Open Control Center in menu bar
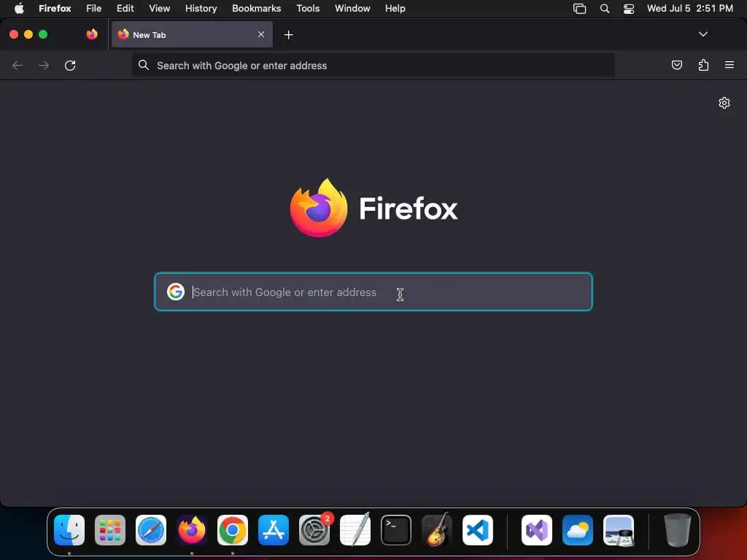This screenshot has height=560, width=747. pyautogui.click(x=629, y=9)
